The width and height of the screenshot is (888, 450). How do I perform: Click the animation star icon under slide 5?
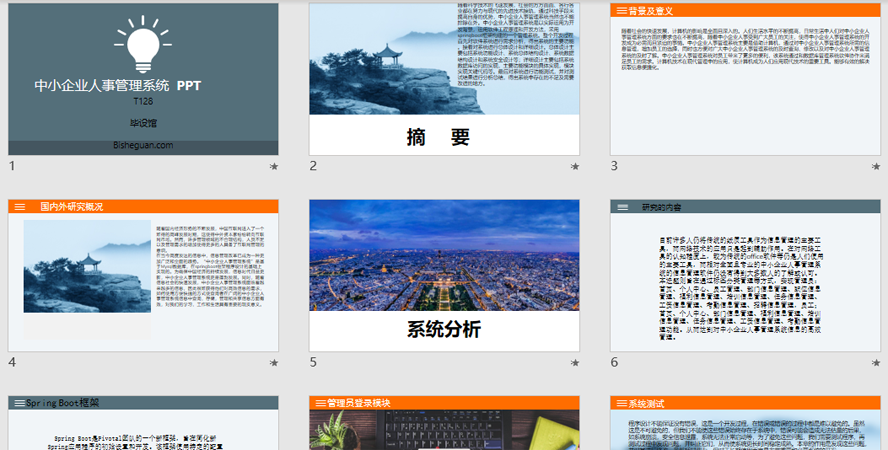click(575, 363)
